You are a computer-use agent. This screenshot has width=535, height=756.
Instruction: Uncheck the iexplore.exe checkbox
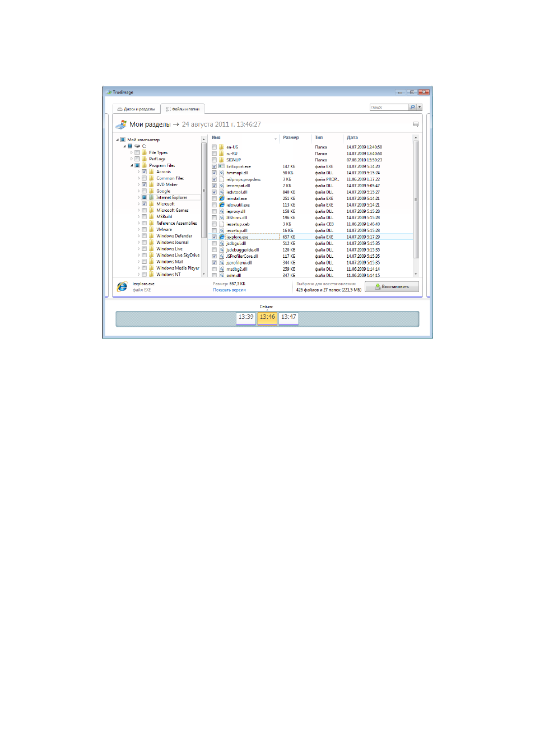(214, 237)
